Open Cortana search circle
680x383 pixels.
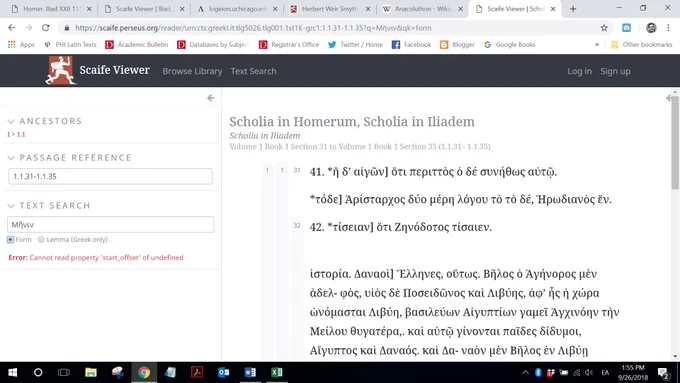tap(38, 372)
